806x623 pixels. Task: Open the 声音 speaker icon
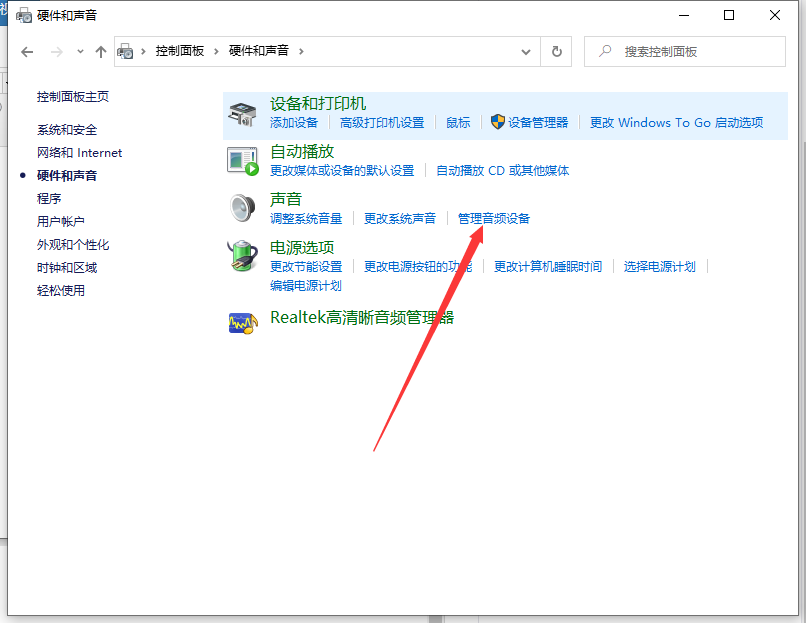(240, 206)
